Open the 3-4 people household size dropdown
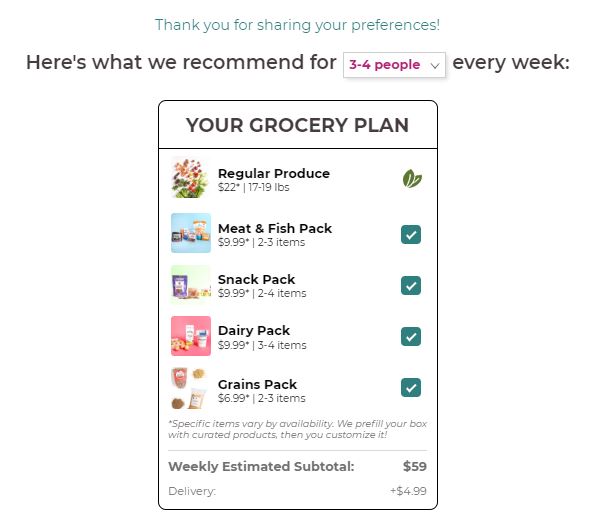The height and width of the screenshot is (519, 601). point(394,65)
